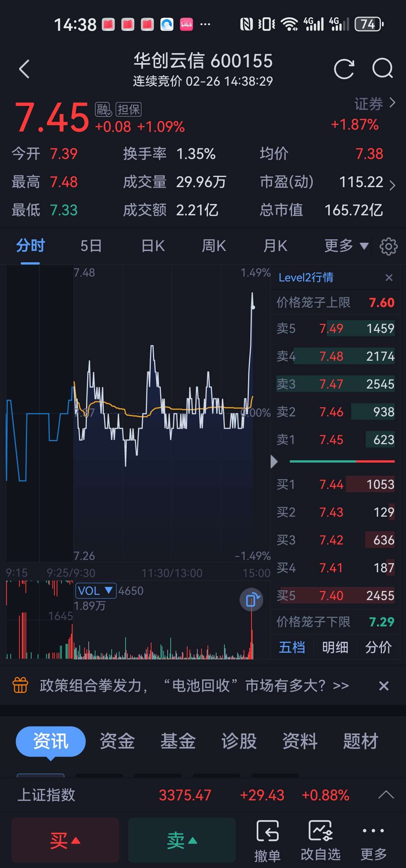
Task: Open the 资料 company info tab
Action: click(300, 741)
